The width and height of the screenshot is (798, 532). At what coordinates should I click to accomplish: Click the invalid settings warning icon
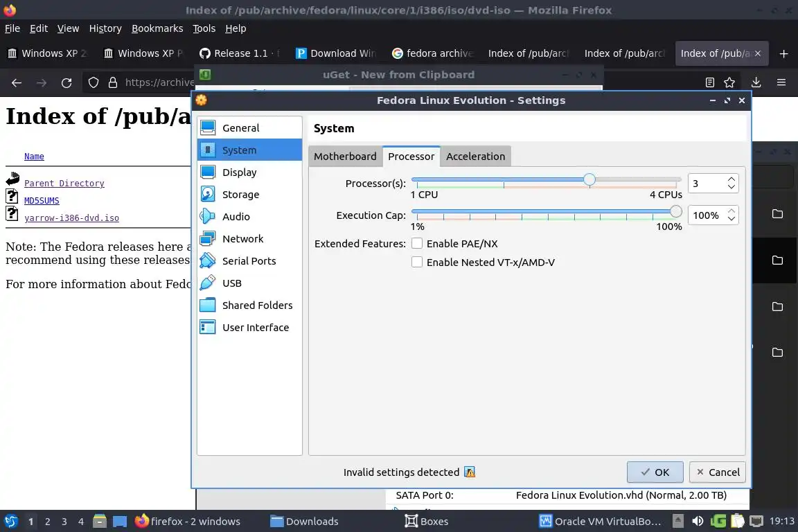tap(470, 472)
